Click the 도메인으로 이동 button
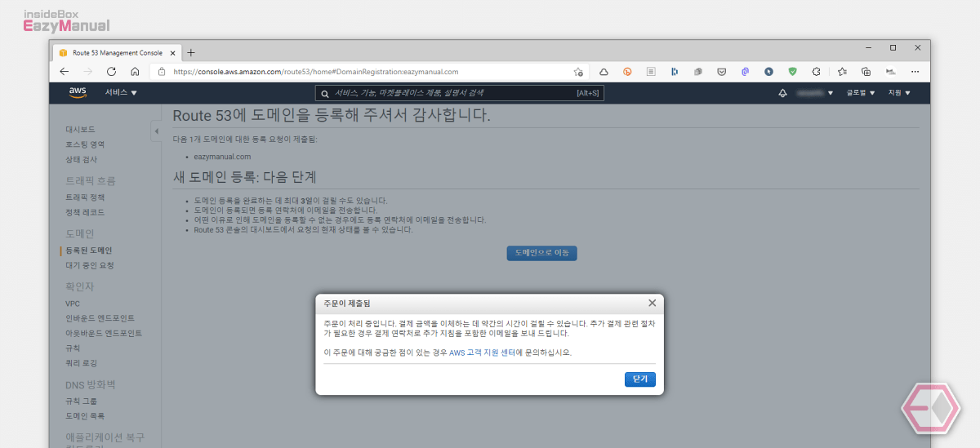The image size is (980, 448). tap(541, 253)
